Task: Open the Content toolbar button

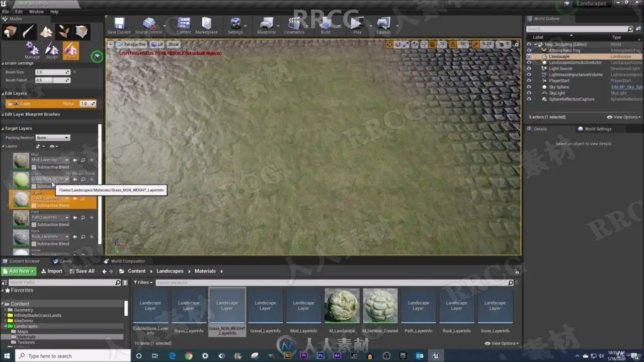Action: pos(184,26)
